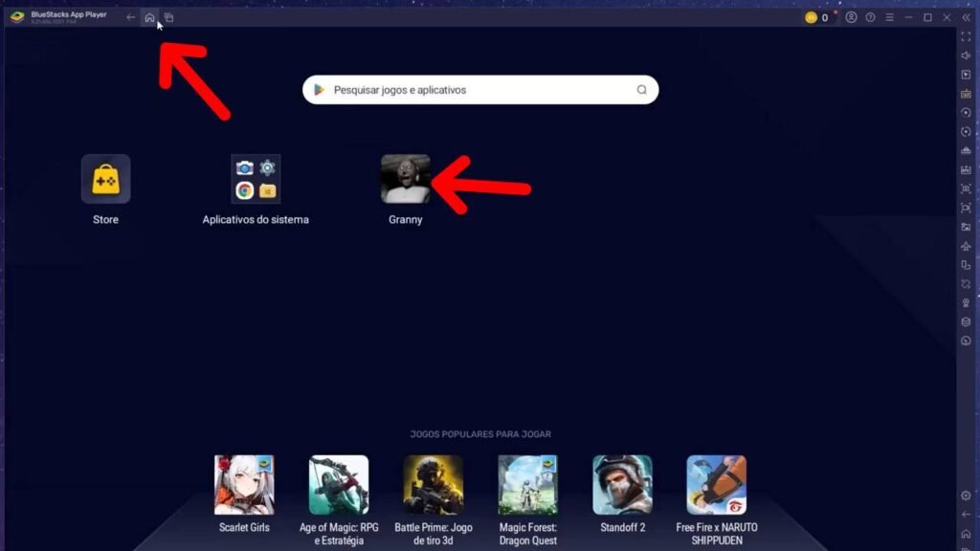
Task: Open Age of Magic RPG thumbnail
Action: [x=339, y=485]
